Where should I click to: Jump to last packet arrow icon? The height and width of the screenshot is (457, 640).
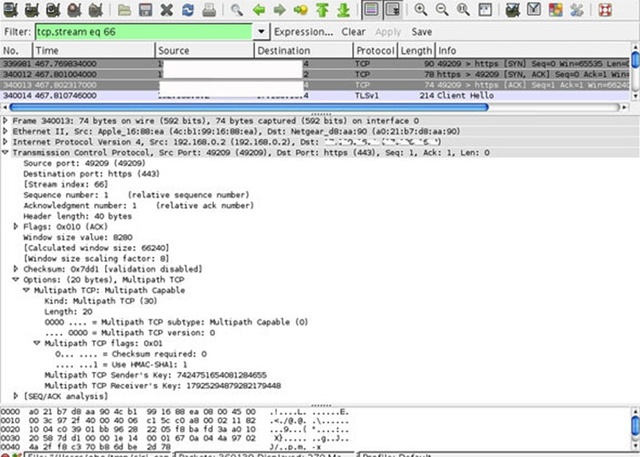point(343,9)
